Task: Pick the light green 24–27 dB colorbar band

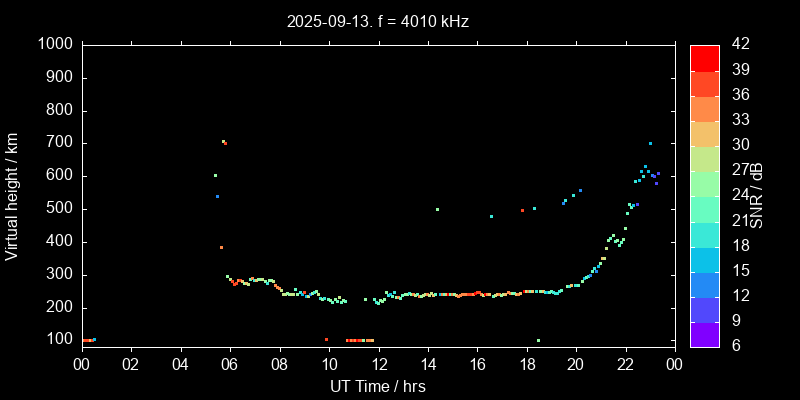Action: (x=705, y=183)
